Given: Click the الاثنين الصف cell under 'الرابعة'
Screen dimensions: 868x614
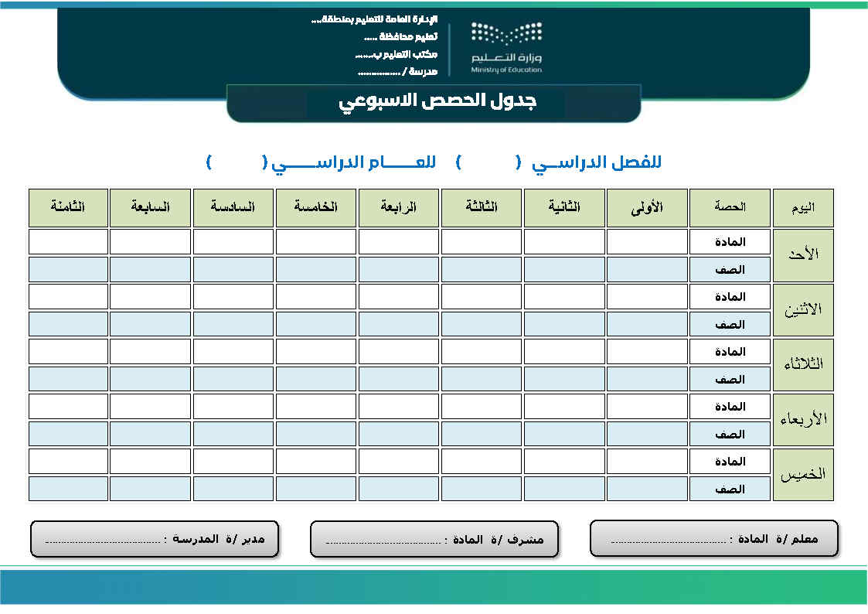Looking at the screenshot, I should coord(399,325).
